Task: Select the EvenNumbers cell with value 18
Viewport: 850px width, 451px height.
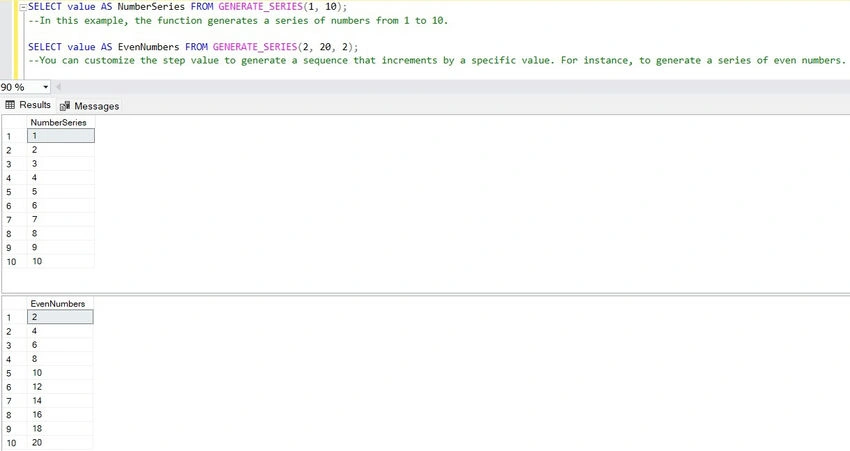Action: coord(60,429)
